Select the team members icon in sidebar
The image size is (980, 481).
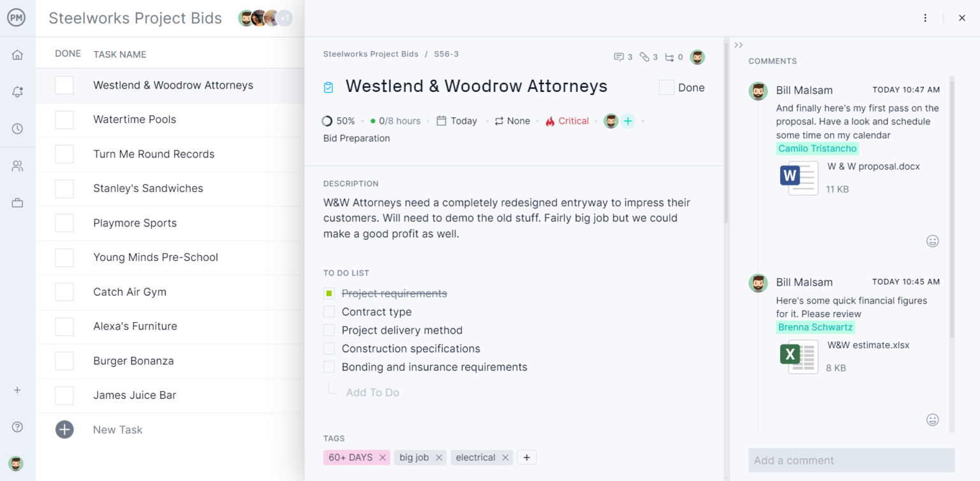click(x=17, y=165)
